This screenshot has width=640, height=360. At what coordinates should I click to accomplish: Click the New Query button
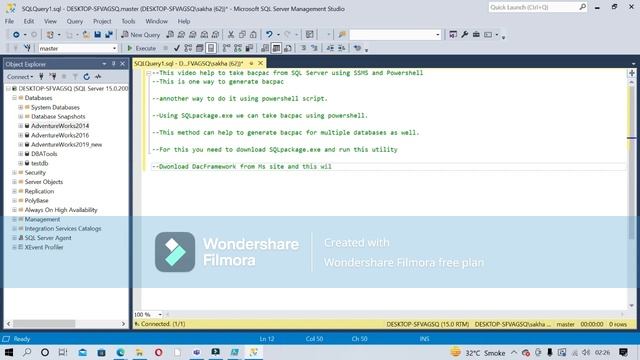point(140,35)
